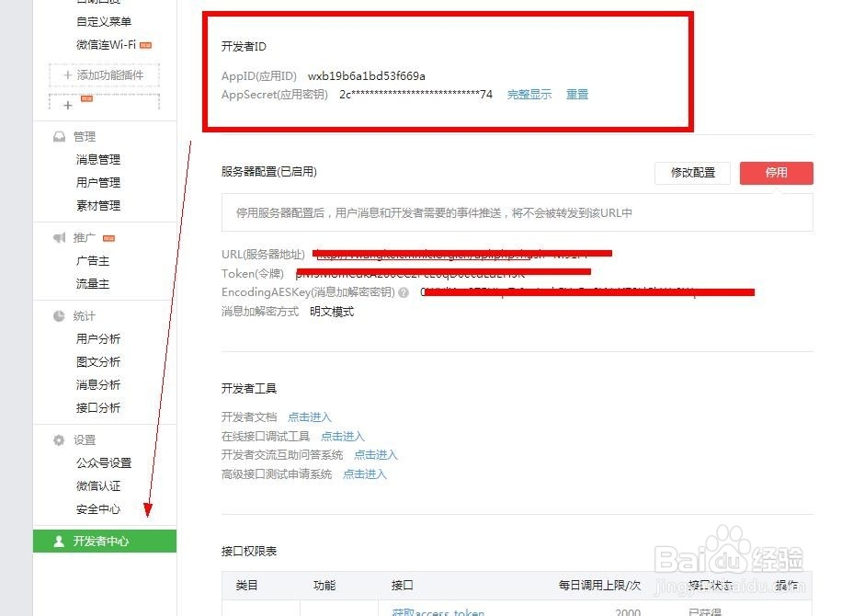Open 接口分析
The height and width of the screenshot is (616, 853).
pos(98,407)
